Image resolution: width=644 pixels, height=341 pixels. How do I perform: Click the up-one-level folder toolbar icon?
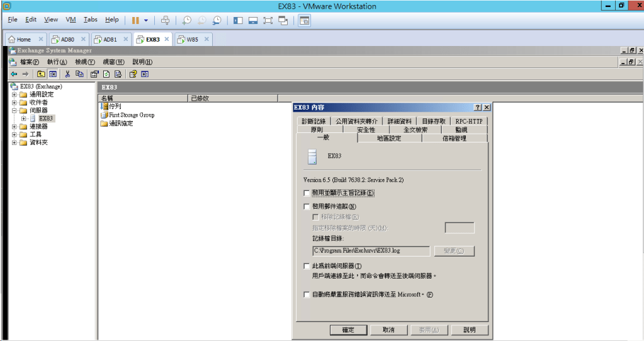coord(41,74)
